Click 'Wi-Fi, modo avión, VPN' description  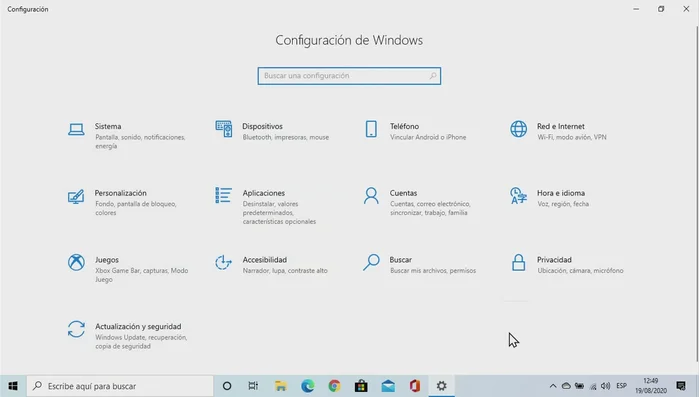click(x=572, y=137)
